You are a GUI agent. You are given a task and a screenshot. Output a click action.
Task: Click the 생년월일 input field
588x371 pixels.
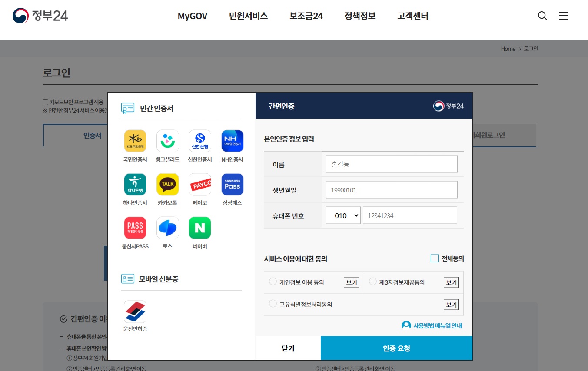[392, 190]
